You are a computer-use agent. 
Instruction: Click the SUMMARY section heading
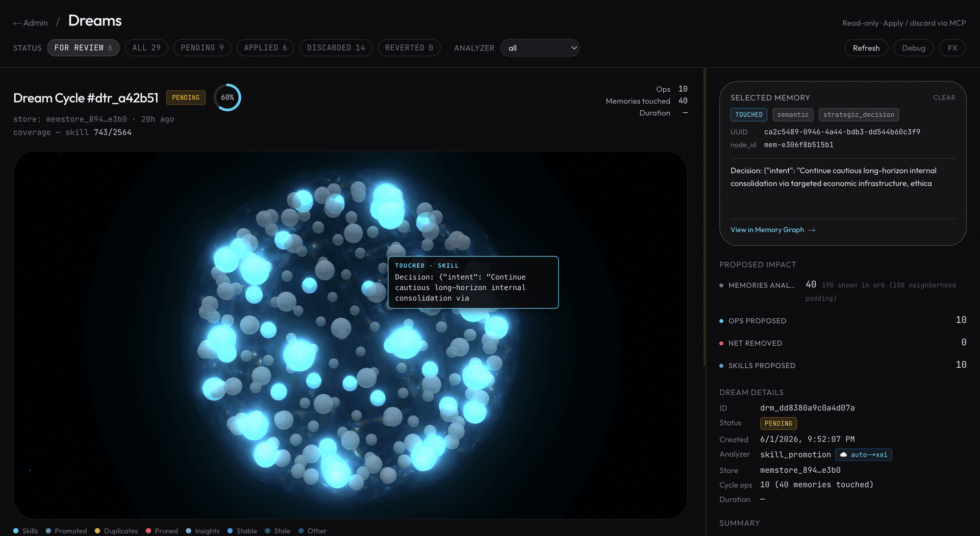[x=739, y=523]
